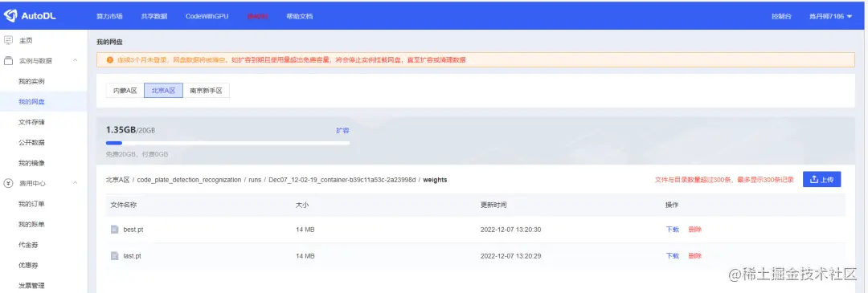Open 公开数据 in the sidebar

point(31,143)
